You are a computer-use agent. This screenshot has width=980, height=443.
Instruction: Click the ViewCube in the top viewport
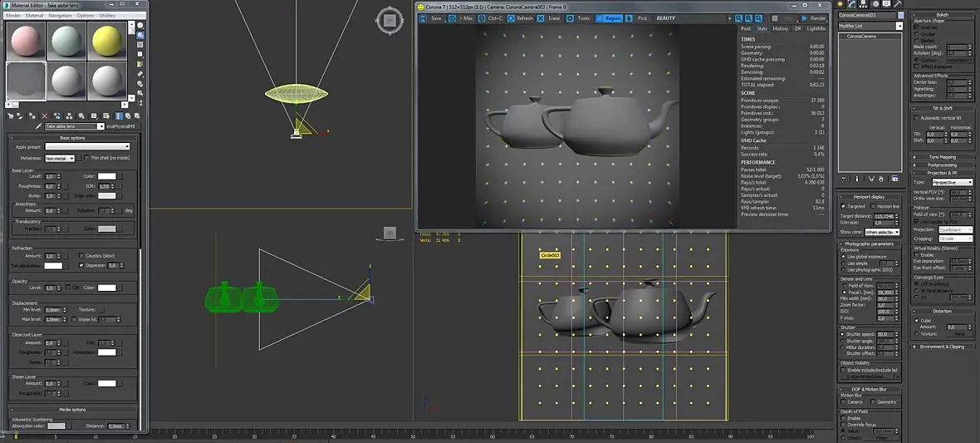[x=388, y=19]
